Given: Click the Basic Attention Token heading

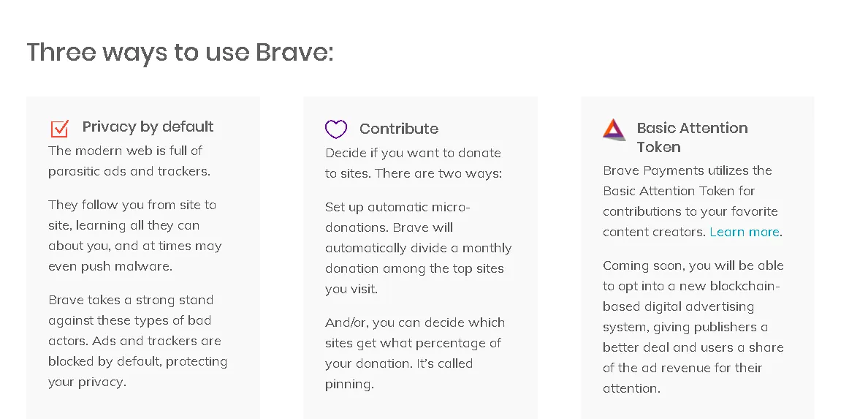Looking at the screenshot, I should pos(692,137).
